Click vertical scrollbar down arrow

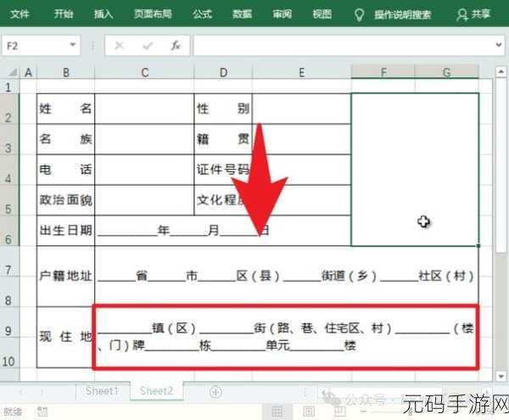[x=501, y=376]
